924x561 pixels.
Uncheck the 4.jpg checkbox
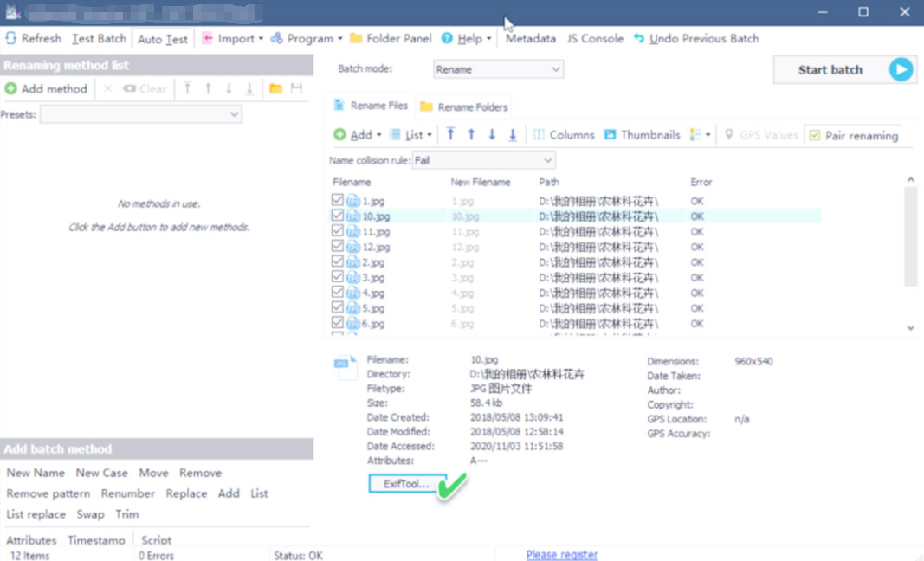[x=337, y=292]
